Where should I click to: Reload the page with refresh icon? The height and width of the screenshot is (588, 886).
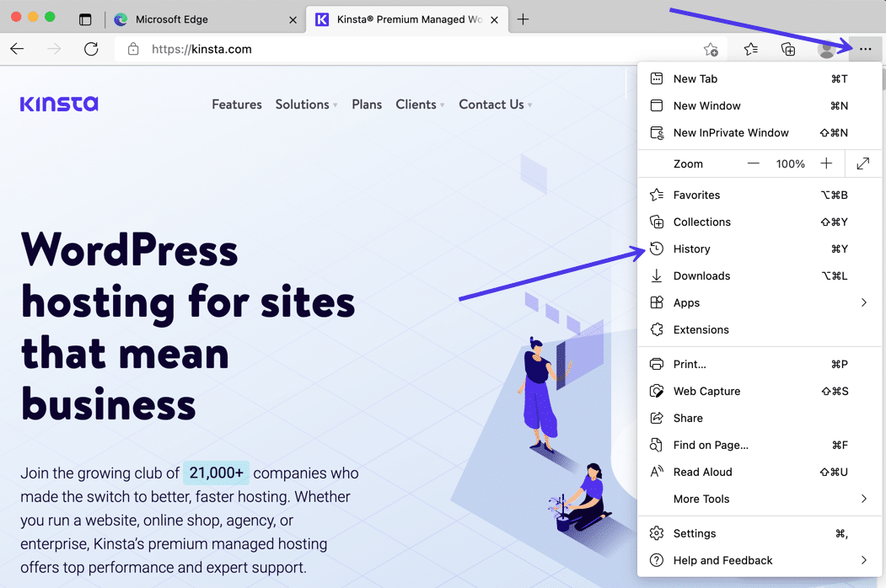coord(91,50)
